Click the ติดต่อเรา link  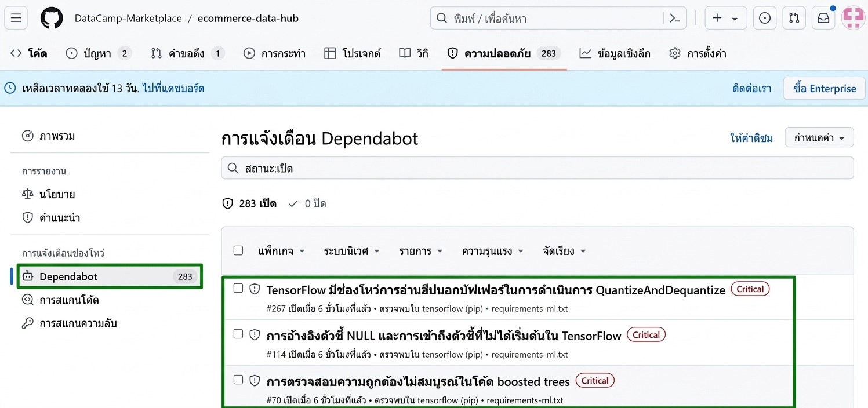coord(752,89)
